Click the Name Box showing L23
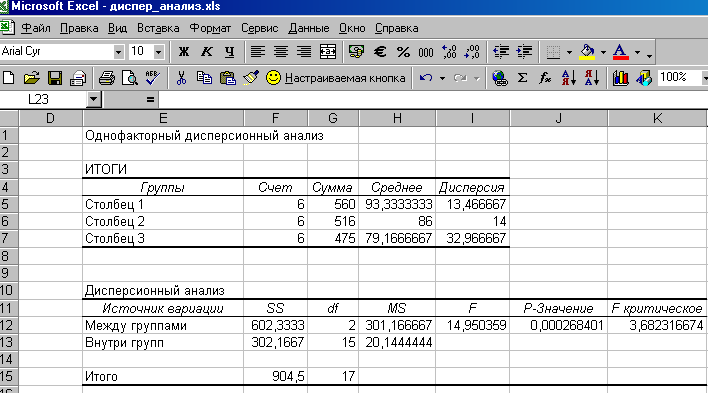Screen dimensions: 708x393 click(43, 99)
